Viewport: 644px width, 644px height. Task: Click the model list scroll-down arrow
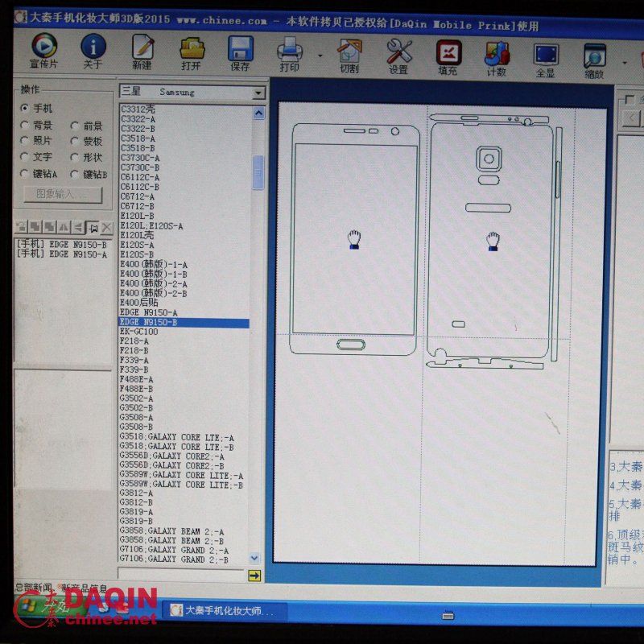pyautogui.click(x=254, y=558)
